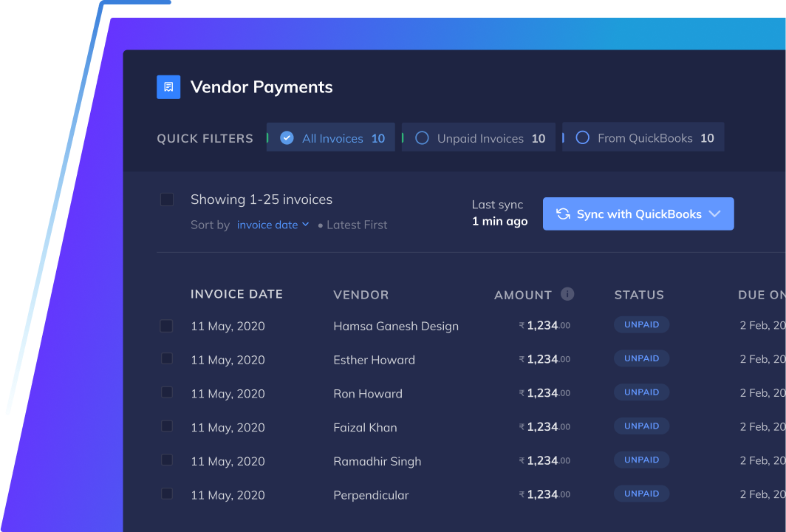786x532 pixels.
Task: Click the info icon beside the AMOUNT header
Action: (567, 294)
